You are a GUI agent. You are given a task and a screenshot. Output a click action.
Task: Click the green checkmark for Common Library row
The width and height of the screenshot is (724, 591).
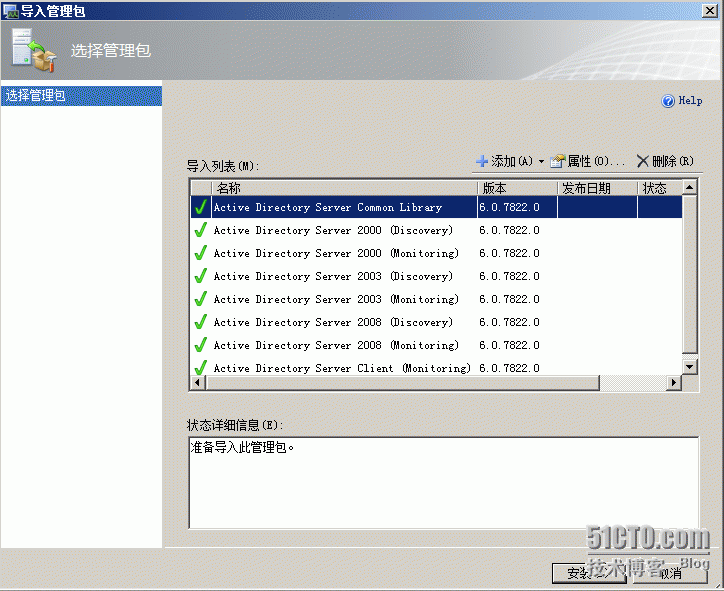click(201, 207)
